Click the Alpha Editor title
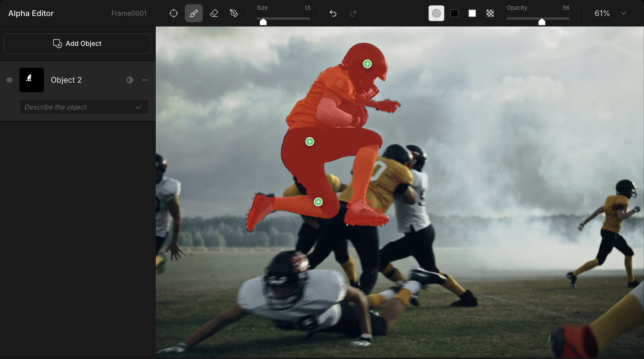644x359 pixels. pos(31,13)
